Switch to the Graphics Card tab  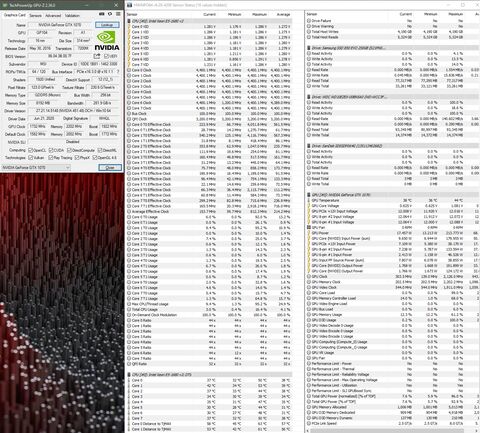tap(15, 15)
